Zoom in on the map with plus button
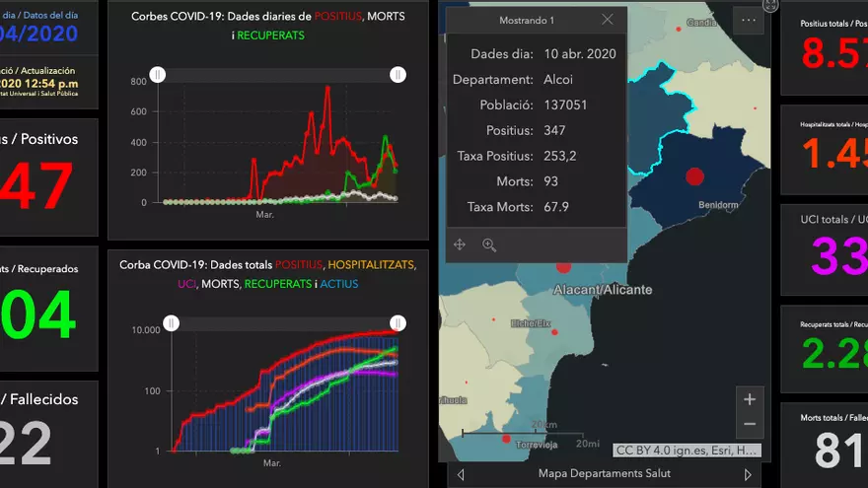Screen dimensions: 868x488 click(x=750, y=399)
